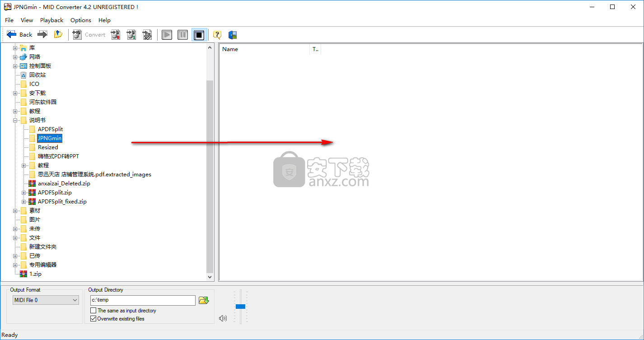The height and width of the screenshot is (340, 644).
Task: Select the 嗨格式PDF转PPT folder
Action: tap(58, 156)
